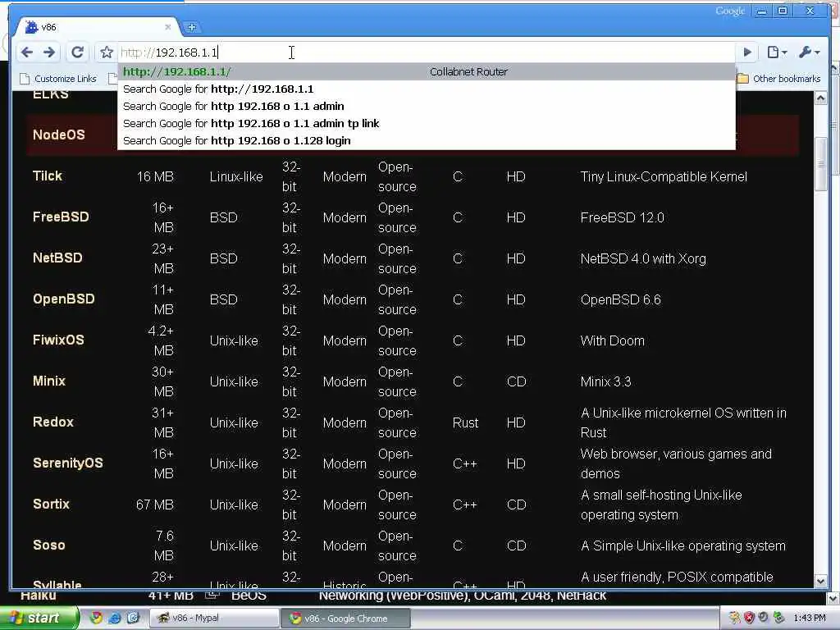
Task: Open the FiwixOS link
Action: point(58,340)
